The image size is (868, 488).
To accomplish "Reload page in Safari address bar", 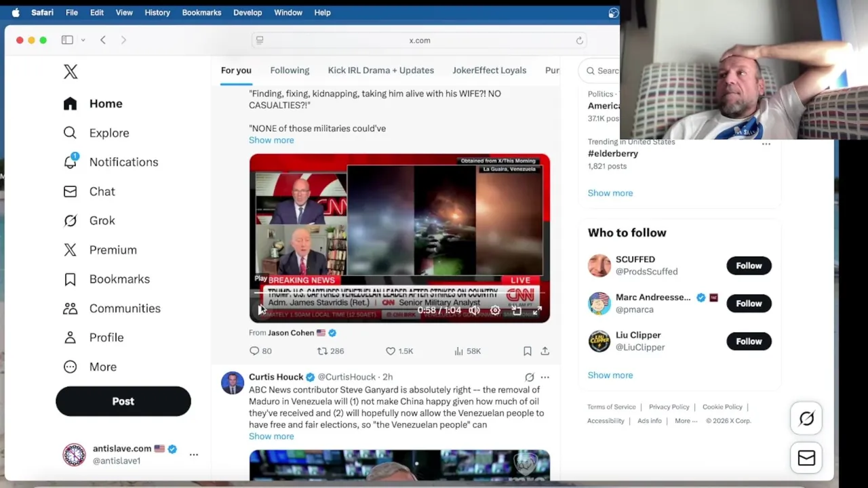I will click(579, 41).
